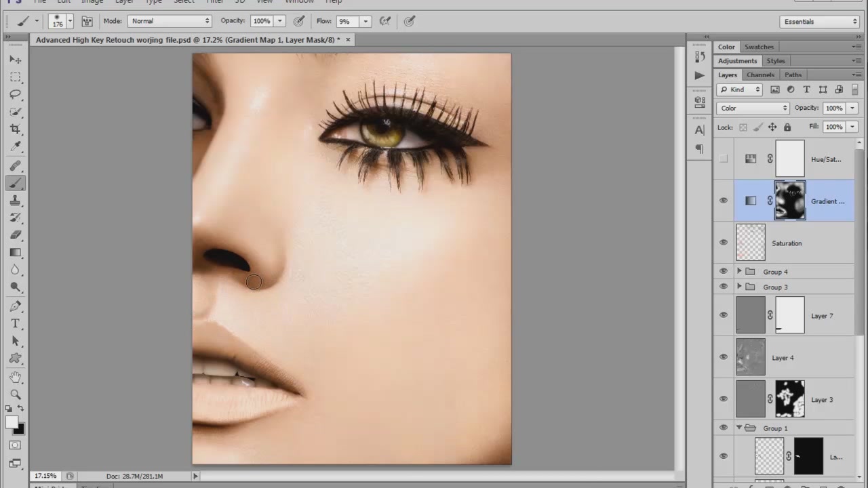Select the Path Selection tool
Image resolution: width=868 pixels, height=488 pixels.
point(15,341)
